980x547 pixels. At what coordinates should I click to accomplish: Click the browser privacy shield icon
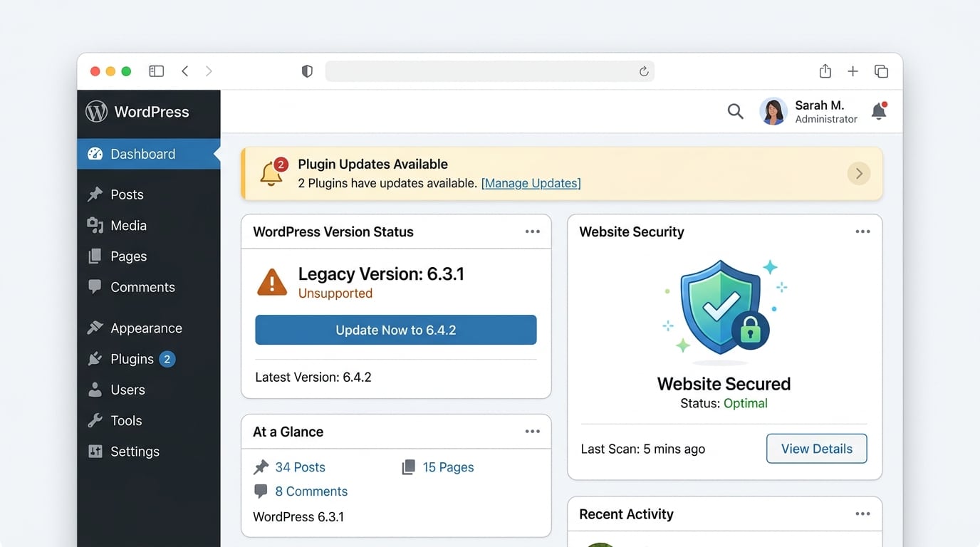[307, 71]
